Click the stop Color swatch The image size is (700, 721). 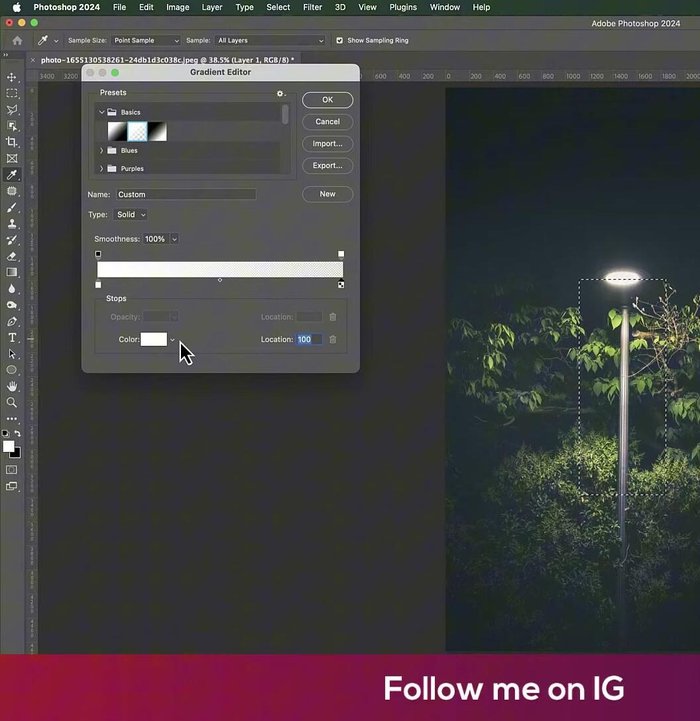coord(153,340)
